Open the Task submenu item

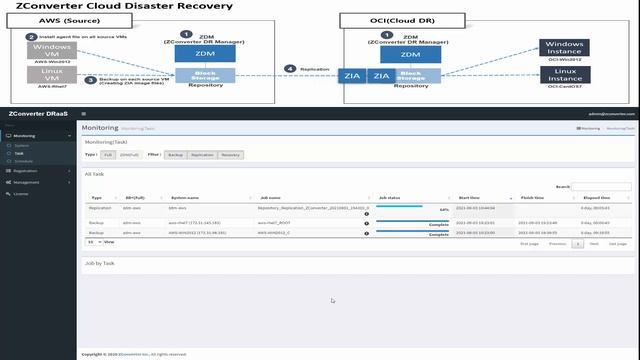19,153
